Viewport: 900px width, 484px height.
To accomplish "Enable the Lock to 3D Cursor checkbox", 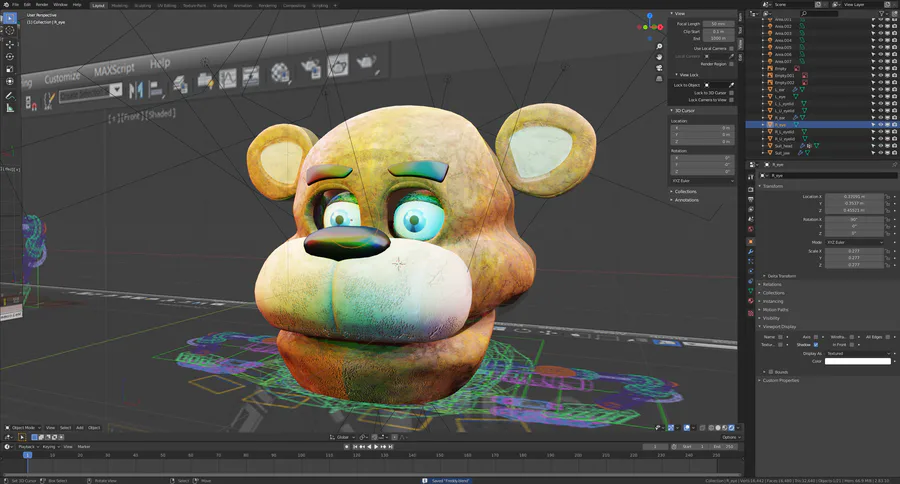I will [731, 93].
